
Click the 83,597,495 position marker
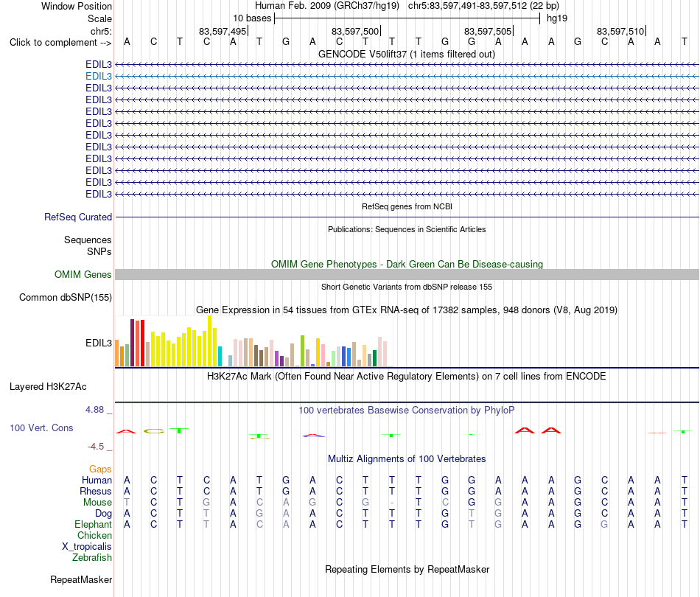(x=223, y=31)
